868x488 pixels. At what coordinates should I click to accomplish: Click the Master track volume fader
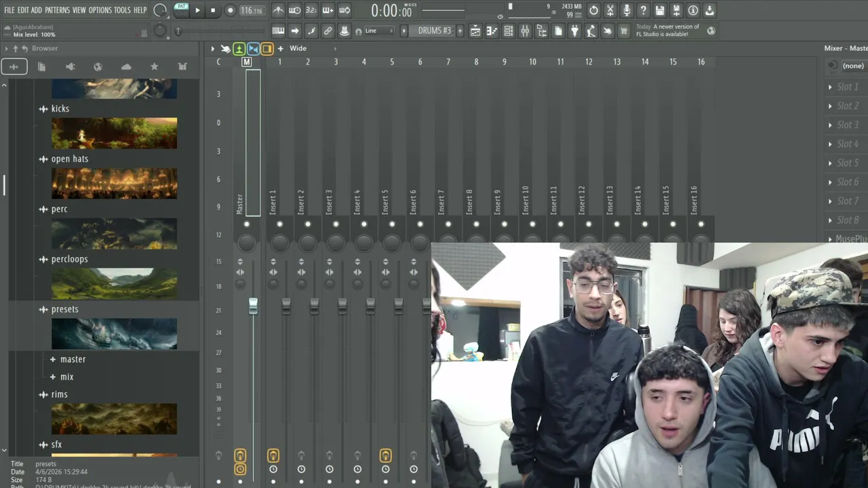tap(253, 306)
